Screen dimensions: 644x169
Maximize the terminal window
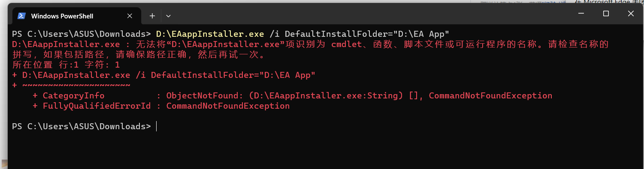click(606, 14)
